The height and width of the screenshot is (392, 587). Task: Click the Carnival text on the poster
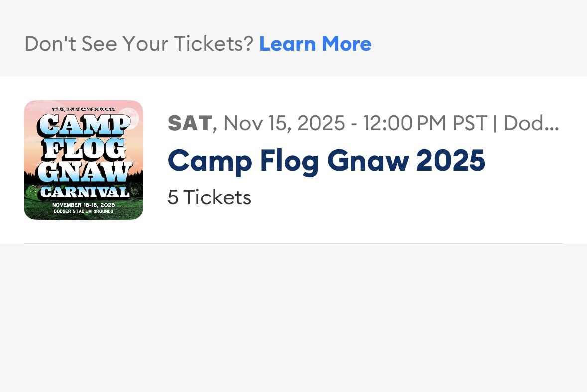pos(86,191)
